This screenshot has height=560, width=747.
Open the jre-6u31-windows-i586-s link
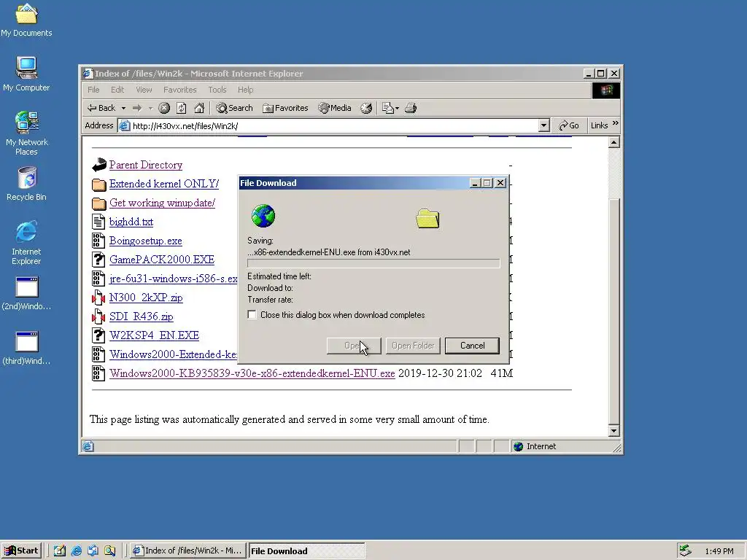coord(174,279)
